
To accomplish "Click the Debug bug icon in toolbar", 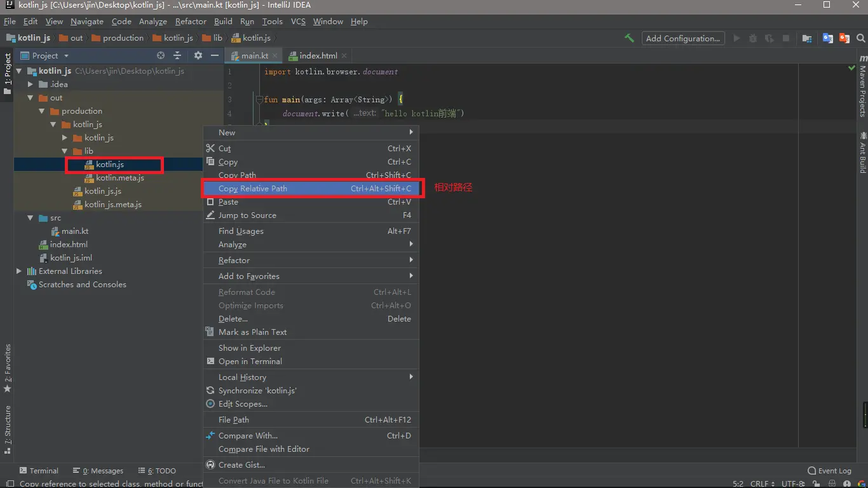I will click(753, 38).
